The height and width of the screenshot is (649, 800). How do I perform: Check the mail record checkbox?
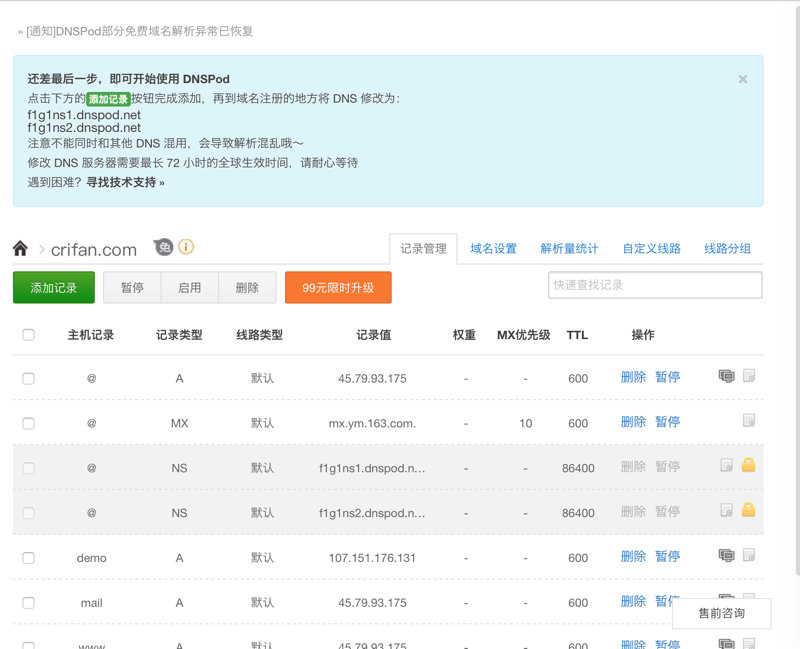(x=29, y=603)
